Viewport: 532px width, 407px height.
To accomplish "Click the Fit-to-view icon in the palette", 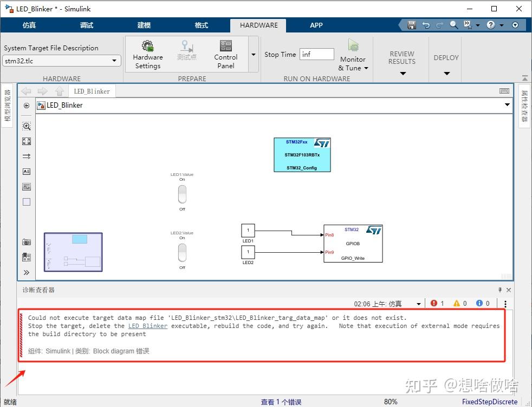I will tap(26, 141).
